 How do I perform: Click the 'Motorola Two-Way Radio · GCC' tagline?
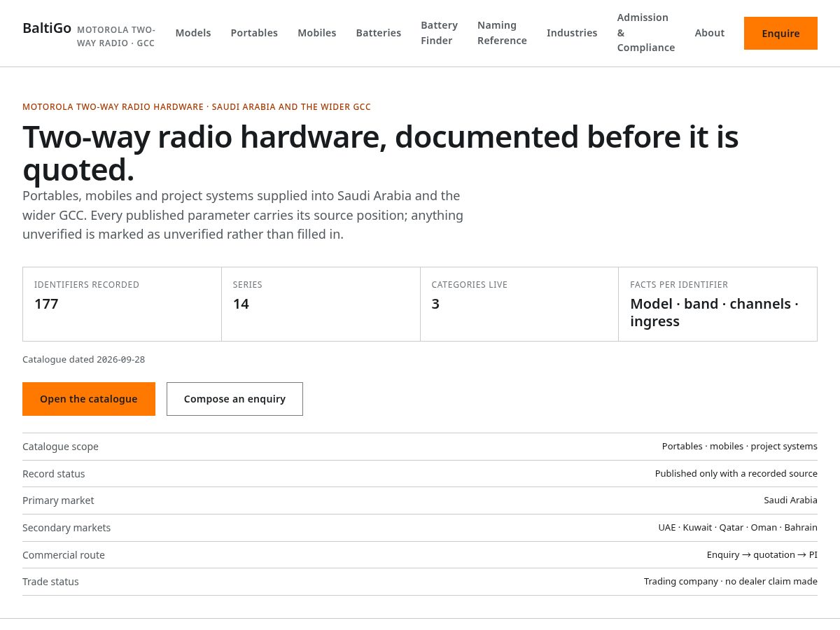[x=116, y=36]
